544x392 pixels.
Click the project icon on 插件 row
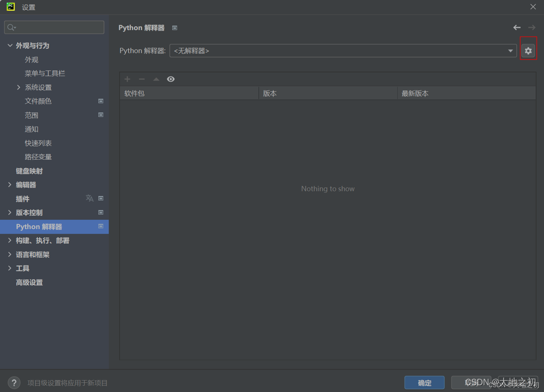(101, 199)
